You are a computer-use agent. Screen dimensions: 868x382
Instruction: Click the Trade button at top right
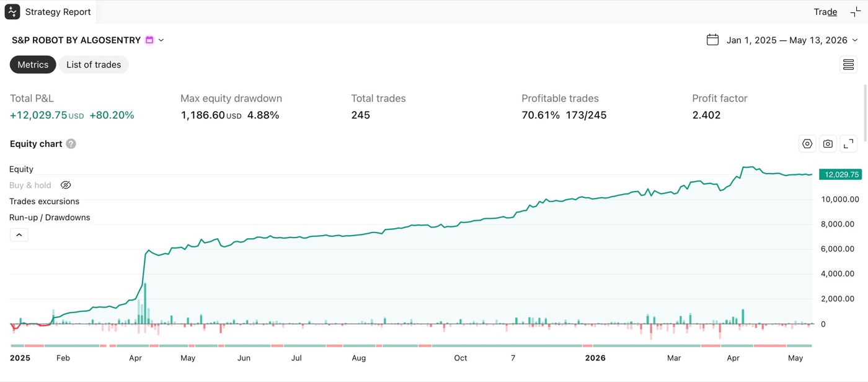[x=825, y=12]
